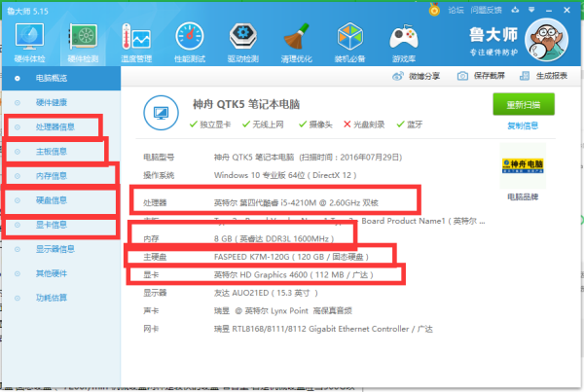Click the 8 GB DDR3L 1600MHz memory value
Viewport: 584px width, 392px height.
(274, 238)
